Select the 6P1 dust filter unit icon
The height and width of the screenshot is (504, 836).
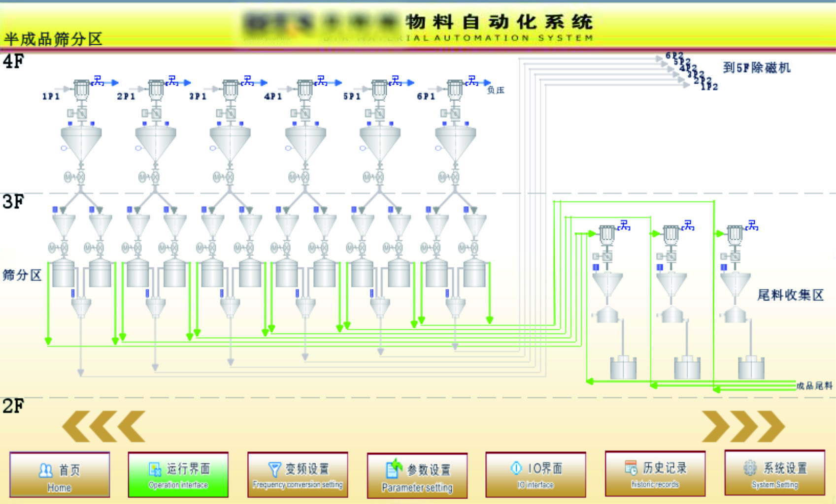coord(454,90)
